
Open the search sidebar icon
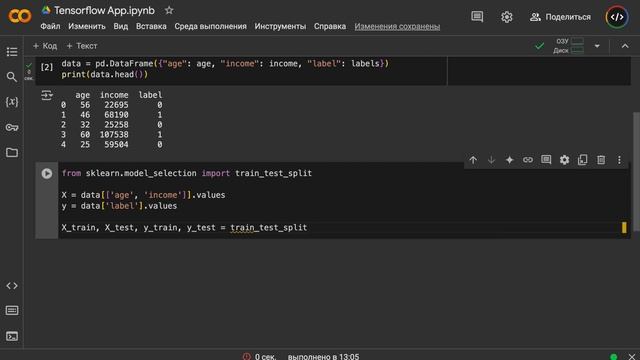pyautogui.click(x=12, y=77)
